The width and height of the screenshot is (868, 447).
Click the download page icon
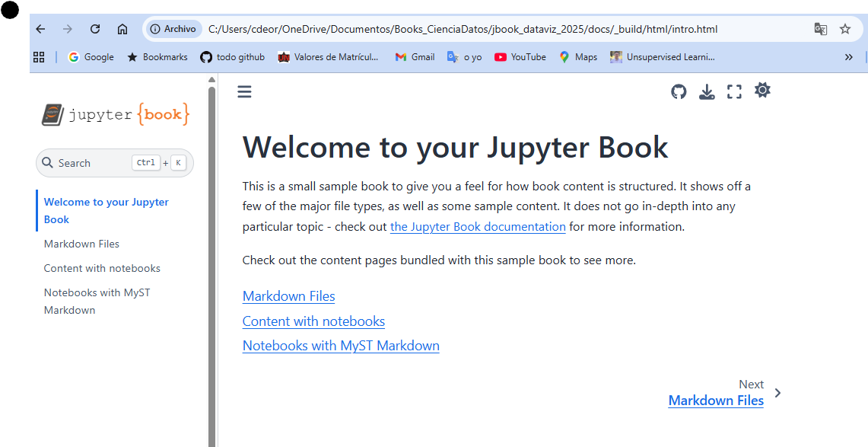(x=707, y=92)
